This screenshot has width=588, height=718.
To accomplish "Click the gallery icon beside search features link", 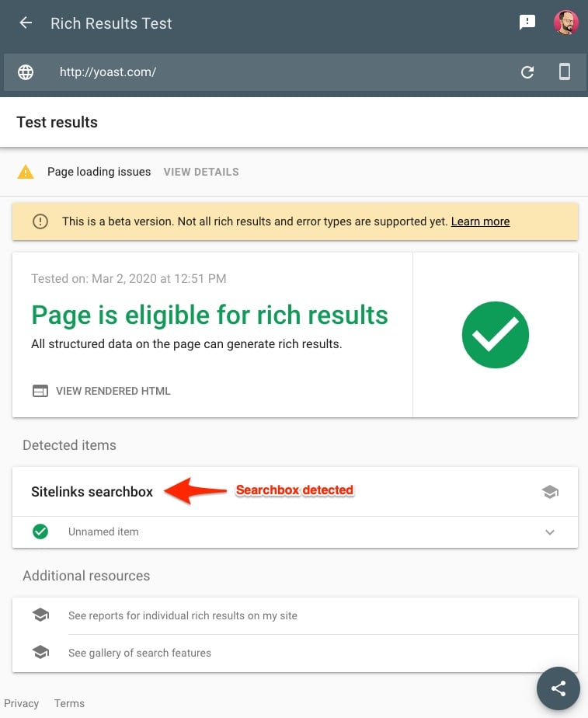I will pyautogui.click(x=41, y=652).
